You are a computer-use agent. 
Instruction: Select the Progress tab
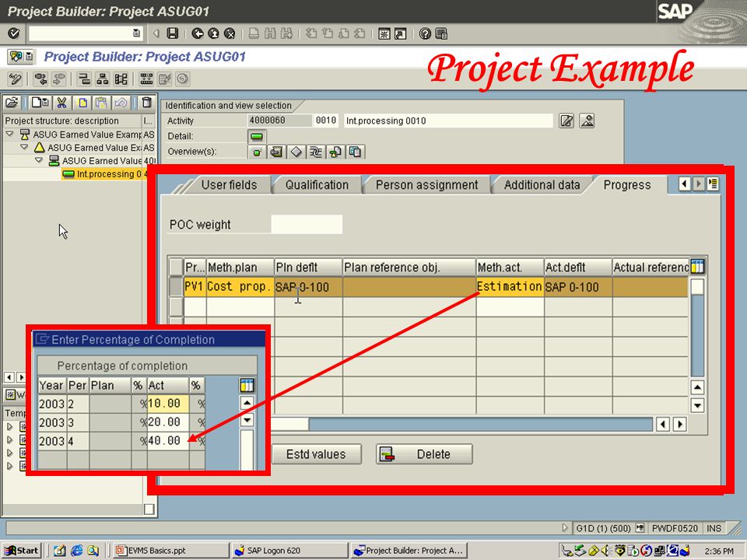(627, 185)
